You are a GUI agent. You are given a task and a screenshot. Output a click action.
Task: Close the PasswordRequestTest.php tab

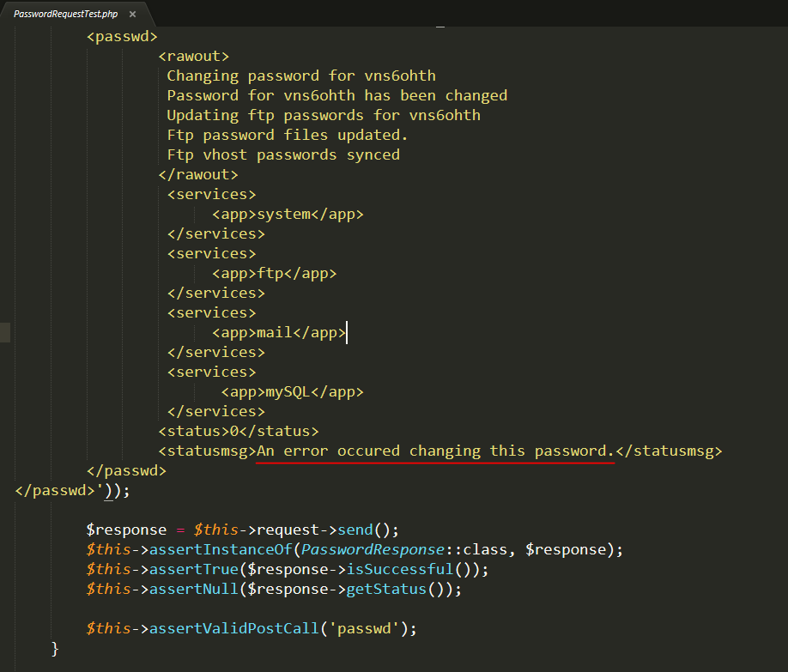pyautogui.click(x=131, y=14)
